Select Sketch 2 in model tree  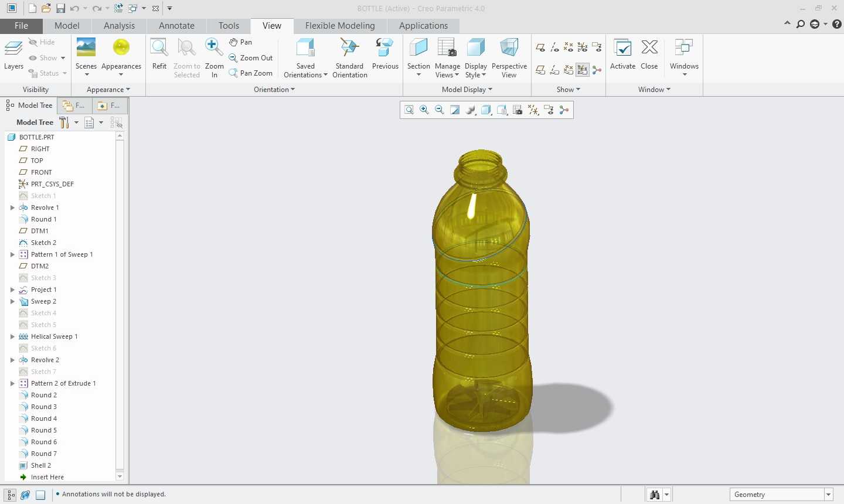(x=43, y=243)
